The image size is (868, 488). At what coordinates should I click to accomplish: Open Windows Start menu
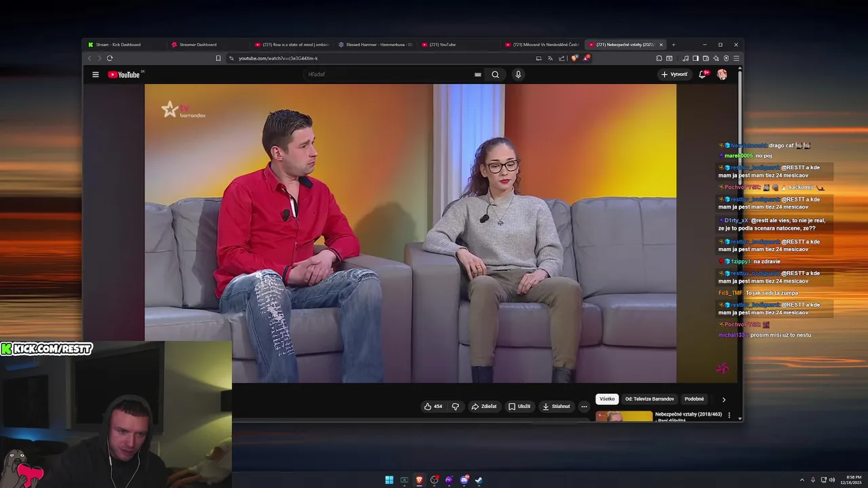[x=389, y=480]
